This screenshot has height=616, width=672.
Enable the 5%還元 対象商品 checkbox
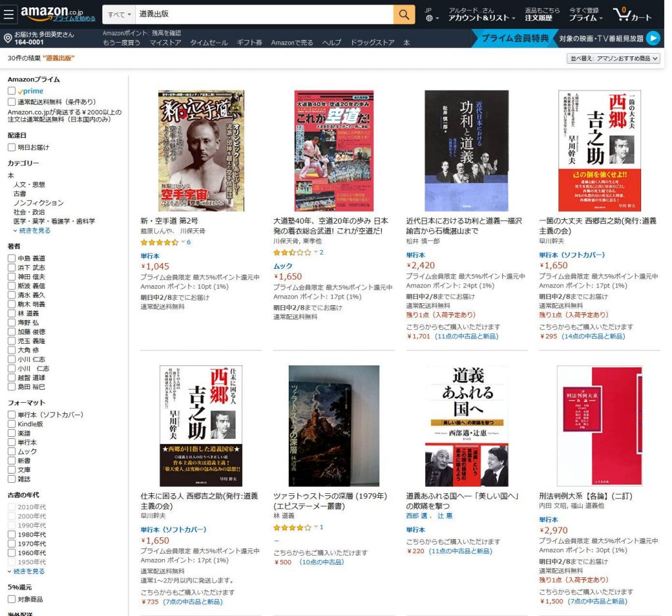click(12, 600)
